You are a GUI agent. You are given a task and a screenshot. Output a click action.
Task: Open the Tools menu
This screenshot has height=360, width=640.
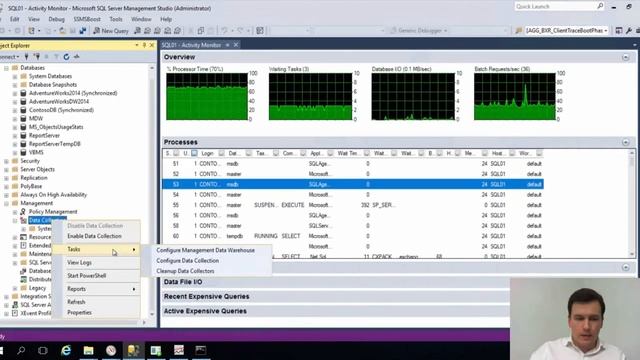point(116,19)
